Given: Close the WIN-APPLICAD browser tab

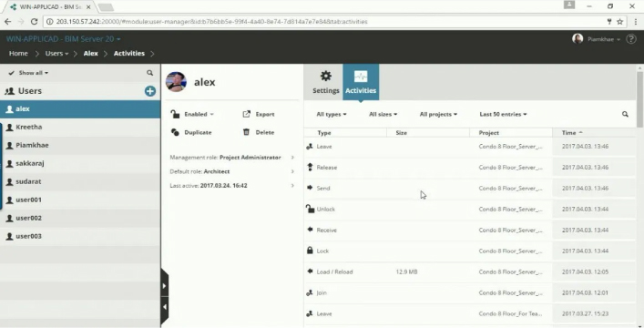Looking at the screenshot, I should [x=87, y=7].
